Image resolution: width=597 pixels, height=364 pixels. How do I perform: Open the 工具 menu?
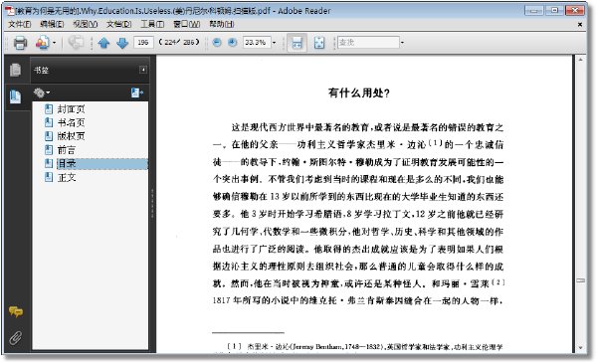152,25
